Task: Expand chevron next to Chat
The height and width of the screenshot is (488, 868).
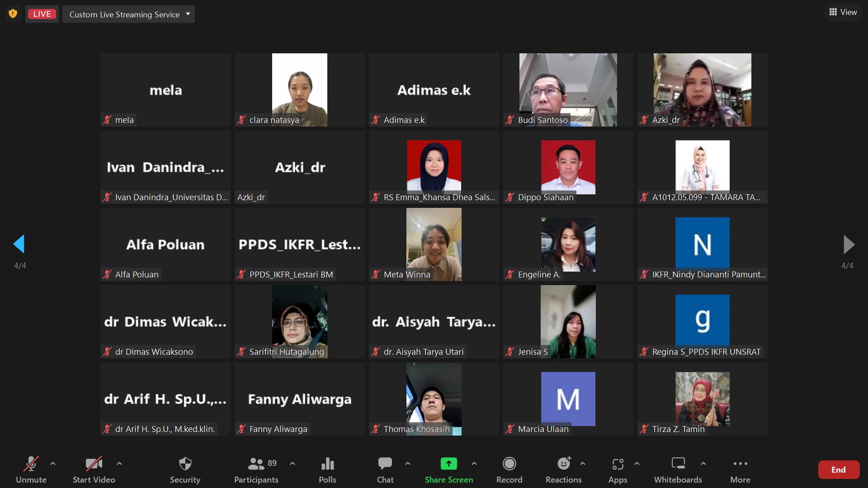Action: (x=408, y=464)
